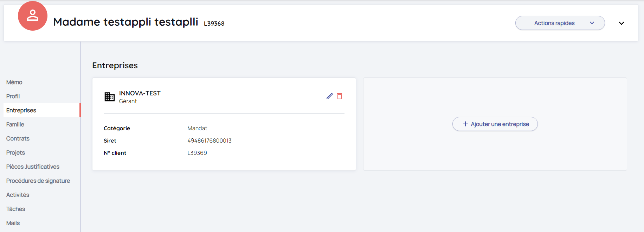Open the Famille section
644x232 pixels.
(15, 124)
